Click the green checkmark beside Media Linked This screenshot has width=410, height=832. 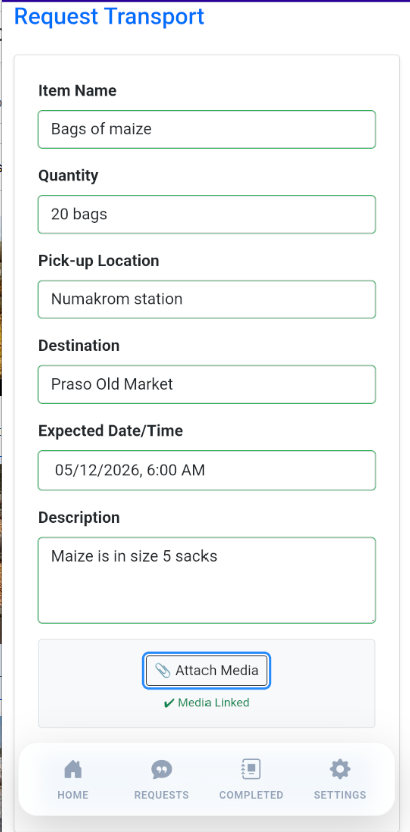click(x=169, y=703)
